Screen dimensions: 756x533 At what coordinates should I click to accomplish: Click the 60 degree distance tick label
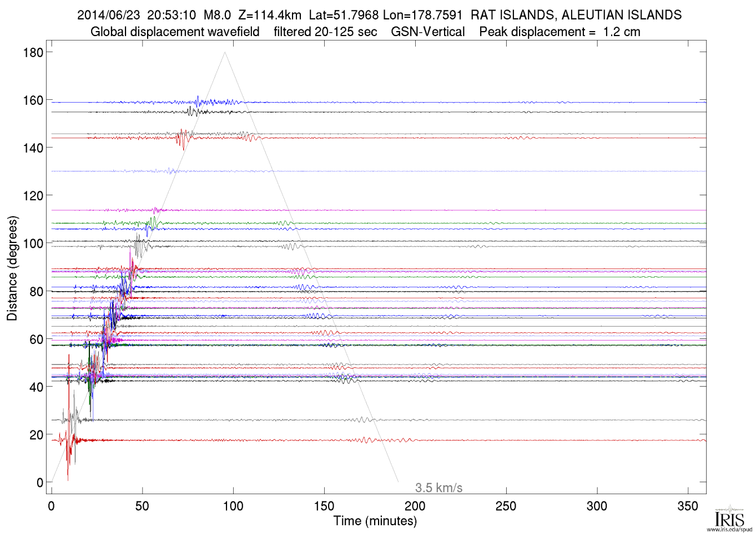[36, 339]
